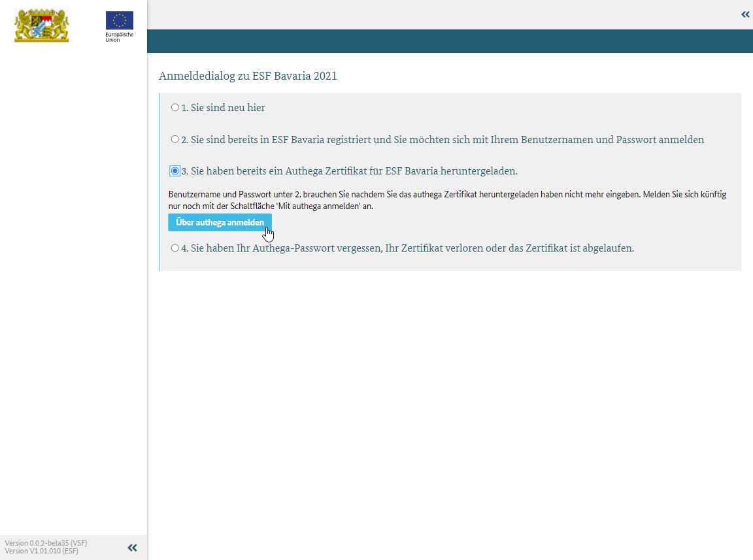Click the Europäische Union flag logo
Viewport: 753px width, 560px height.
point(120,26)
